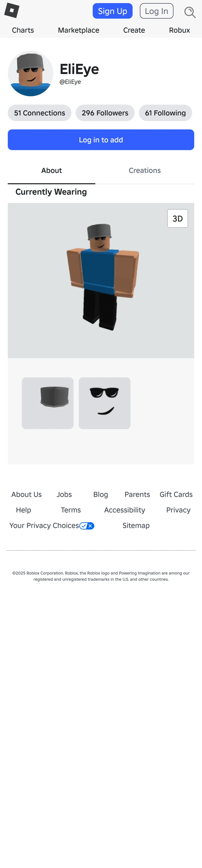View the 296 Followers list
The image size is (202, 868).
(105, 113)
